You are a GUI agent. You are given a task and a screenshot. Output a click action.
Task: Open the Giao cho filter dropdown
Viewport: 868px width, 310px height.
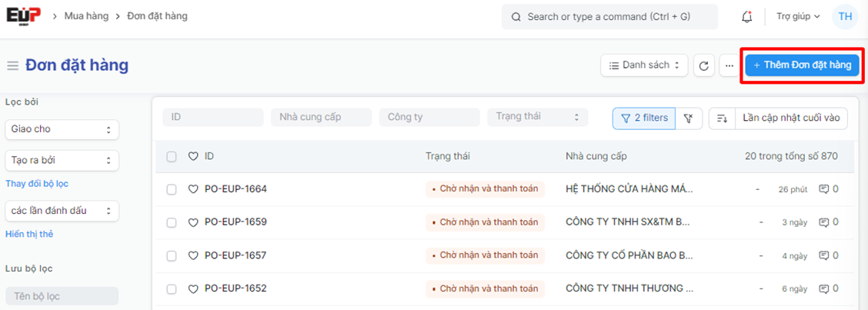[62, 129]
